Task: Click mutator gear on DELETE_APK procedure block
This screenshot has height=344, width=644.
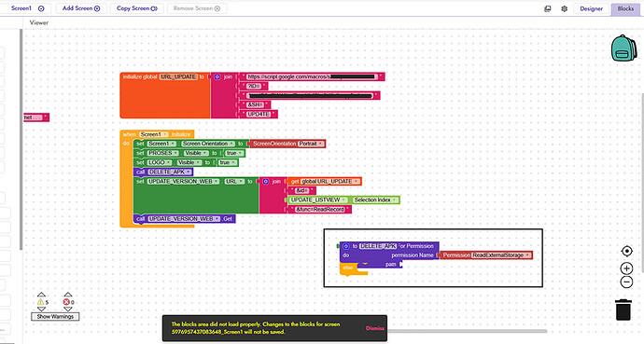Action: coord(346,246)
